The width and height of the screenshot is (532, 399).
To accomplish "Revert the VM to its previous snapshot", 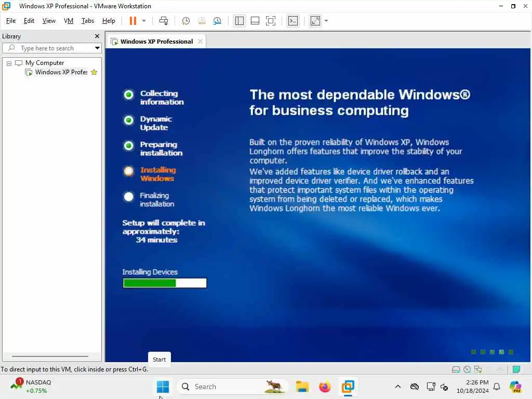I will [202, 21].
